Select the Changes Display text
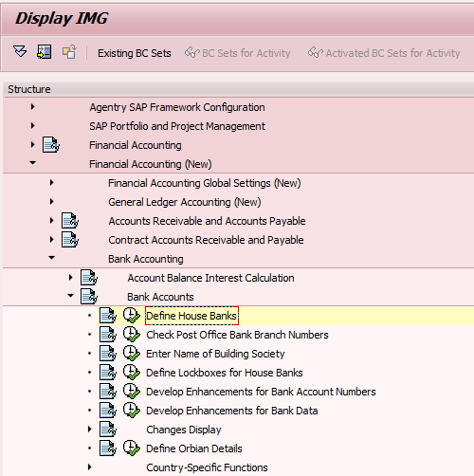This screenshot has height=476, width=474. pos(184,430)
